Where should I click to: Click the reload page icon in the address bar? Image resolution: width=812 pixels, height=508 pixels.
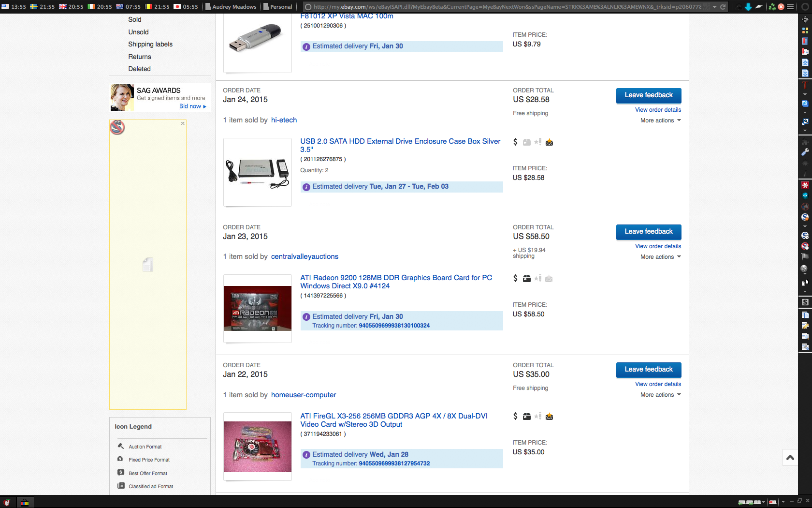(x=723, y=7)
